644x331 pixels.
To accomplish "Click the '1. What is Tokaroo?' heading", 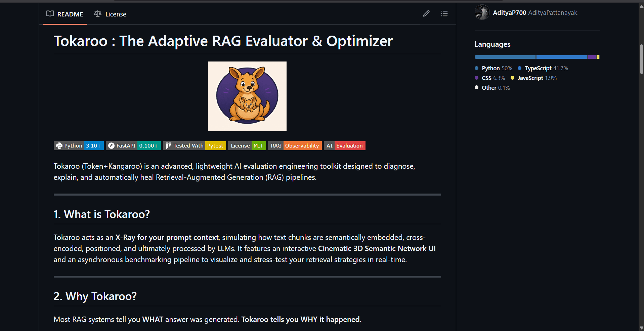I will (102, 214).
